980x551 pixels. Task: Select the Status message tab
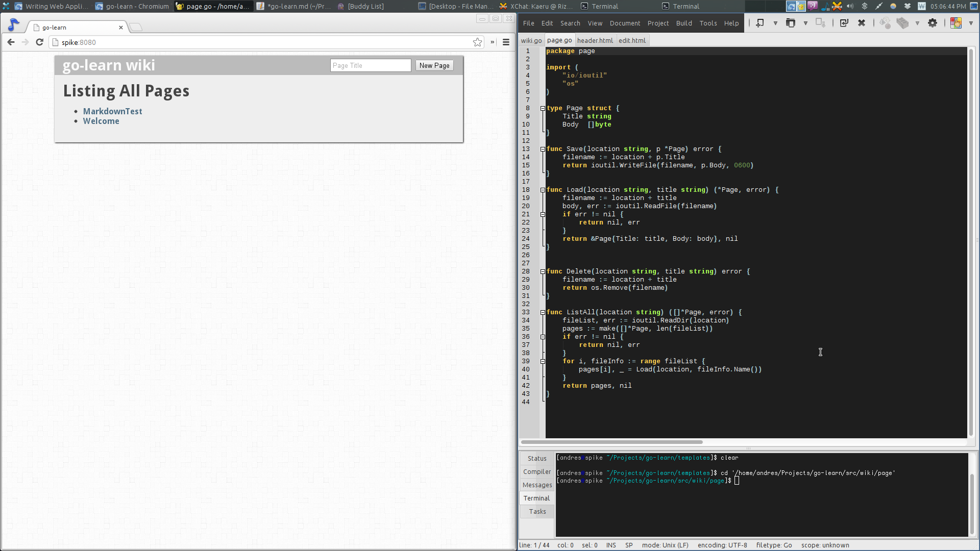[537, 458]
